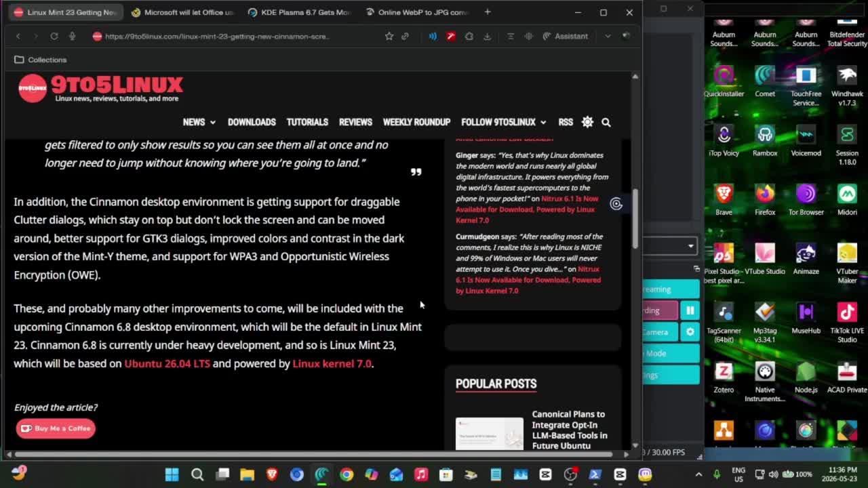Open REVIEWS menu item

point(355,122)
